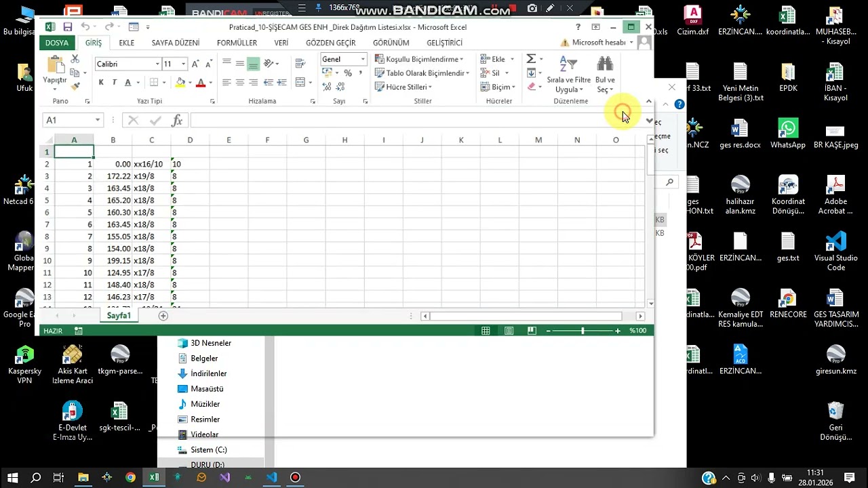Image resolution: width=868 pixels, height=488 pixels.
Task: Click the Microsoft hesabı account link
Action: click(x=598, y=43)
